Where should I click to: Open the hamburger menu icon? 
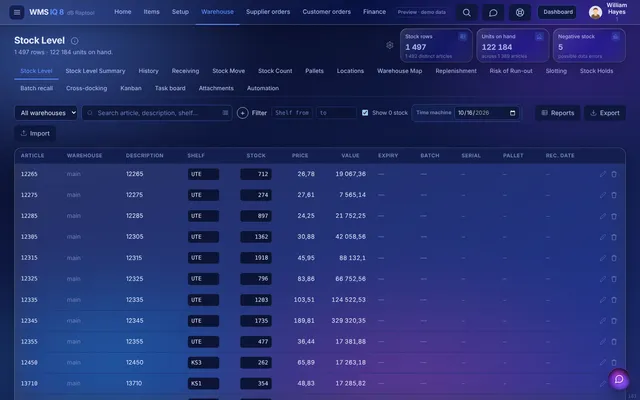click(17, 12)
